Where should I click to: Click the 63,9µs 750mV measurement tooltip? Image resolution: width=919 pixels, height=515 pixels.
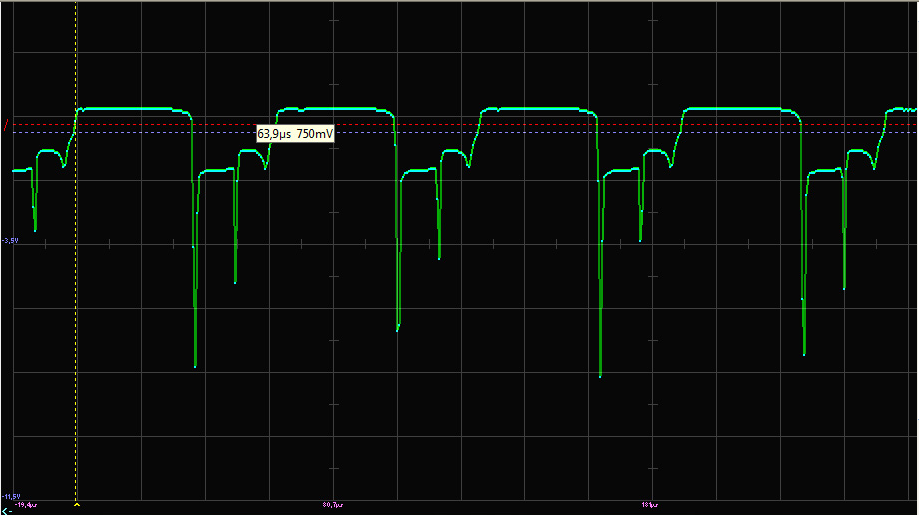click(295, 133)
